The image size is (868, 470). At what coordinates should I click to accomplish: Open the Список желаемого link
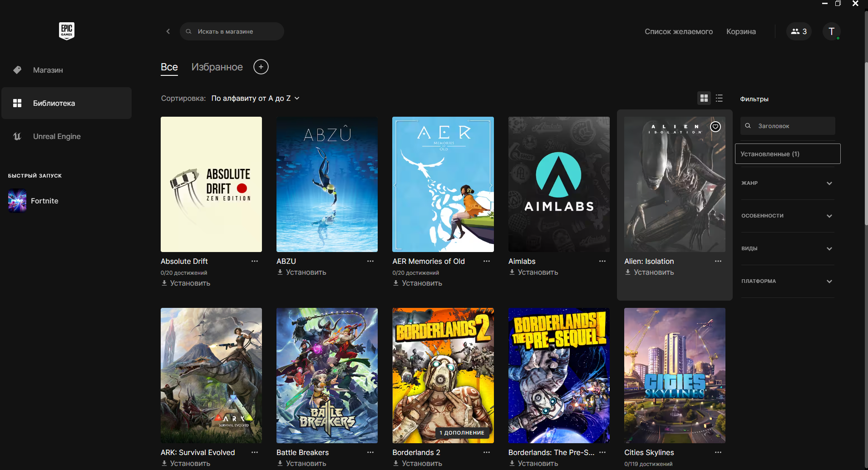tap(678, 31)
